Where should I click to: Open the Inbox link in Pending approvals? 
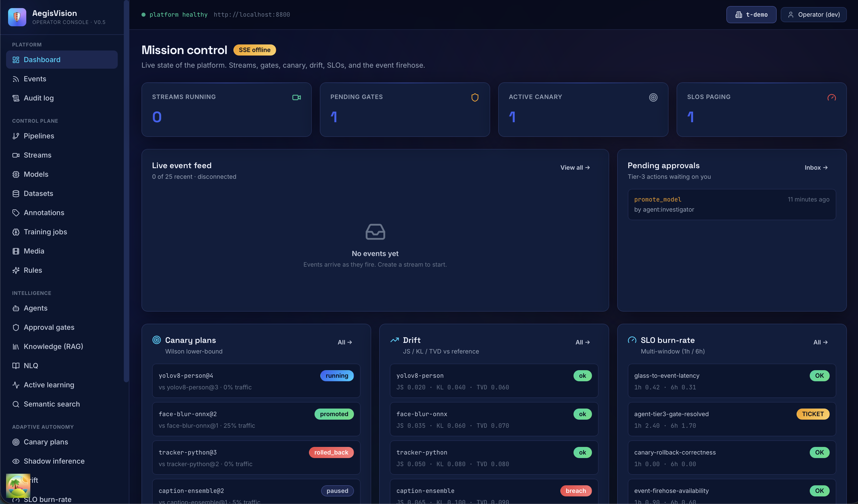(x=816, y=168)
